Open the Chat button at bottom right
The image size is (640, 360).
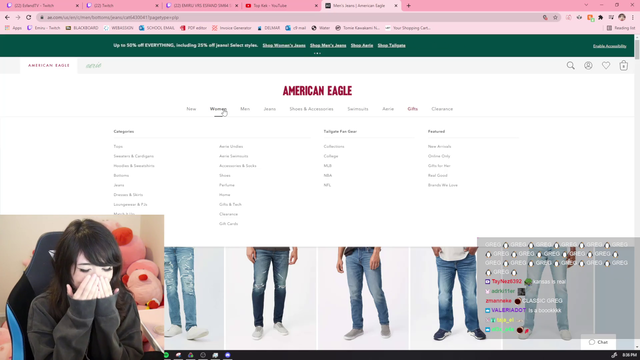(598, 342)
